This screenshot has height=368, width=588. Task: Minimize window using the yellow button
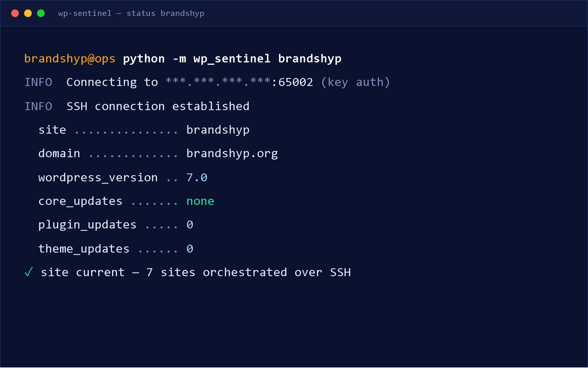(x=28, y=13)
